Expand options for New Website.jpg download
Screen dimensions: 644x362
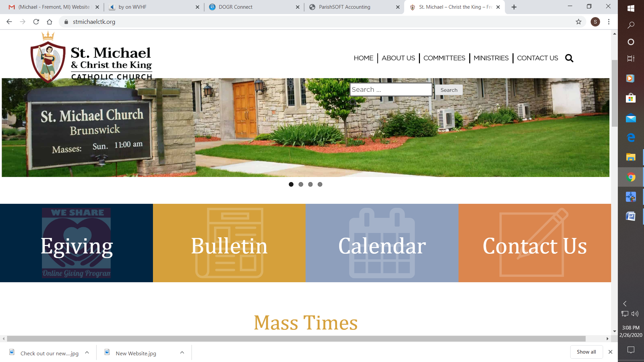pyautogui.click(x=182, y=353)
